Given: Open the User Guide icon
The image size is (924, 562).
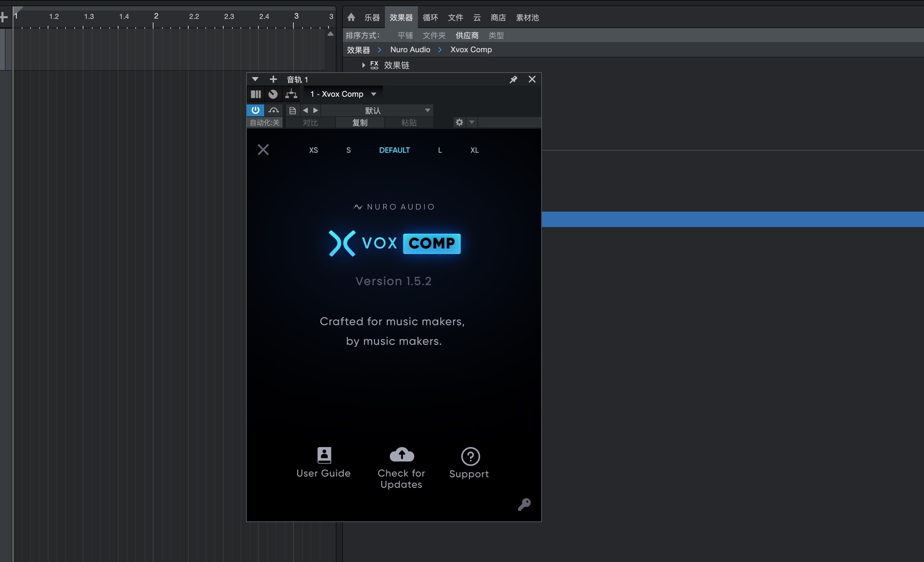Looking at the screenshot, I should click(324, 455).
